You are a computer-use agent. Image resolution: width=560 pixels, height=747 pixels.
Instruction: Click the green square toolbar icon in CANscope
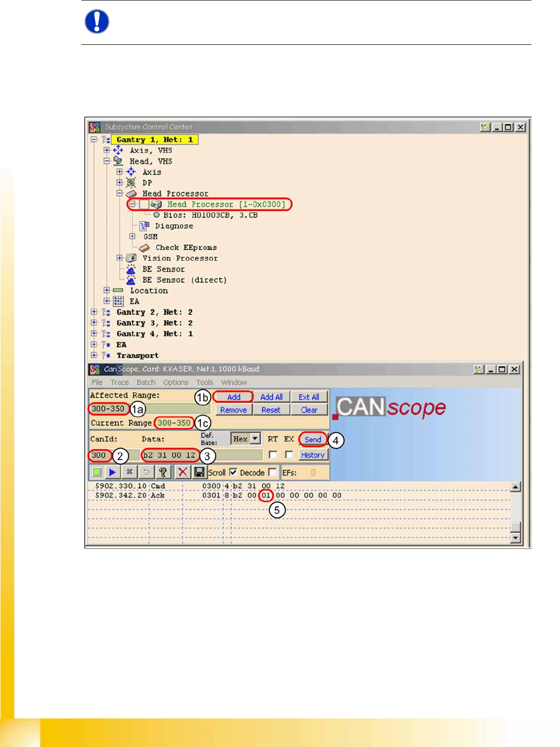[97, 472]
